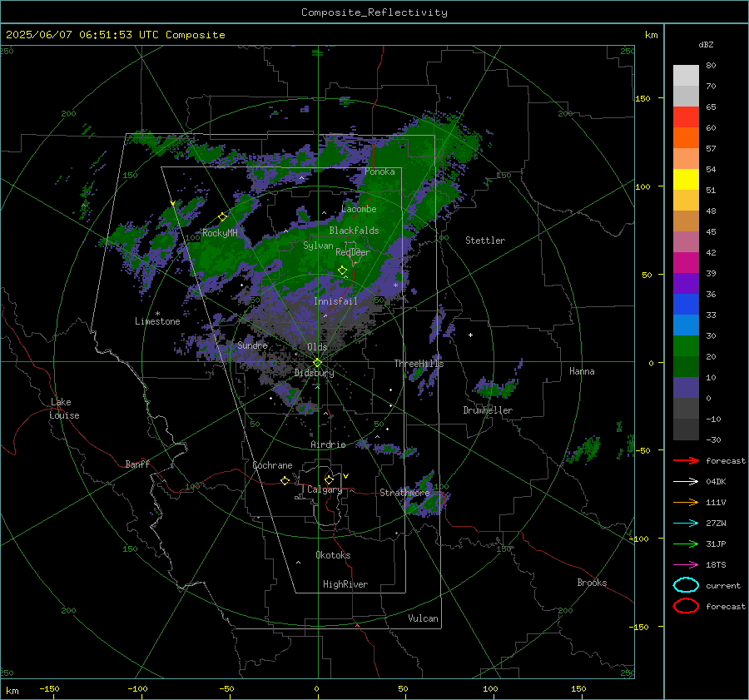
Task: Click the yellow diamond marker below RedDeer
Action: pyautogui.click(x=342, y=271)
